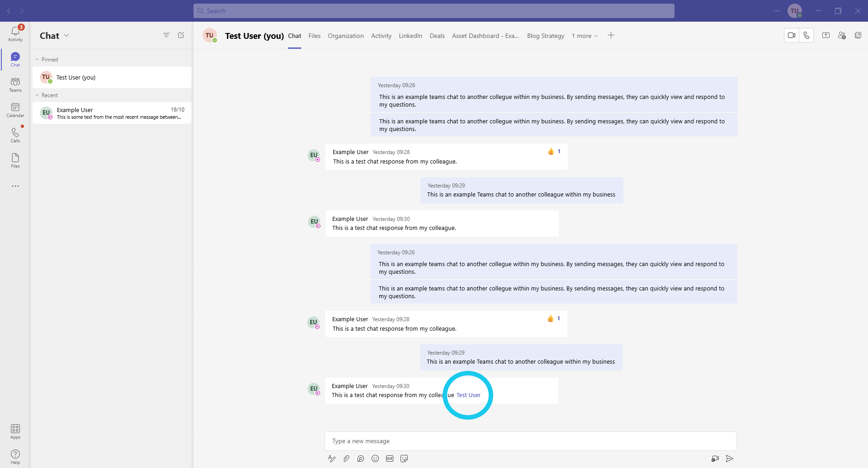Open the Example User conversation
The width and height of the screenshot is (868, 468).
[112, 113]
